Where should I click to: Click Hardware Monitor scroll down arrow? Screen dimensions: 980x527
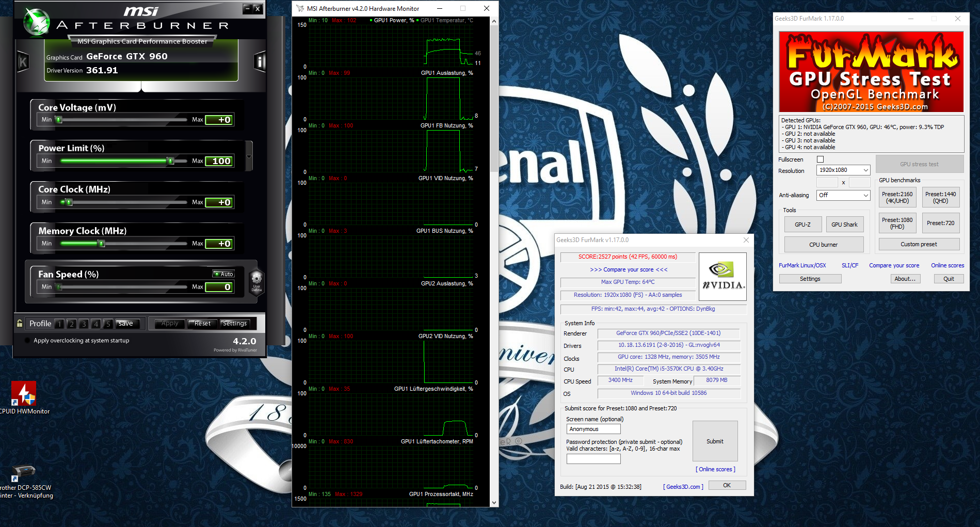coord(494,503)
